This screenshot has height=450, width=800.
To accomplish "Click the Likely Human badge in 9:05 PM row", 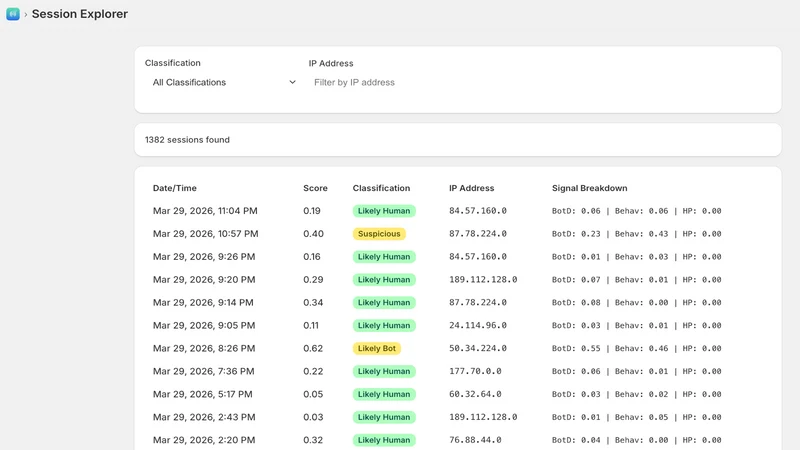I will pos(384,326).
